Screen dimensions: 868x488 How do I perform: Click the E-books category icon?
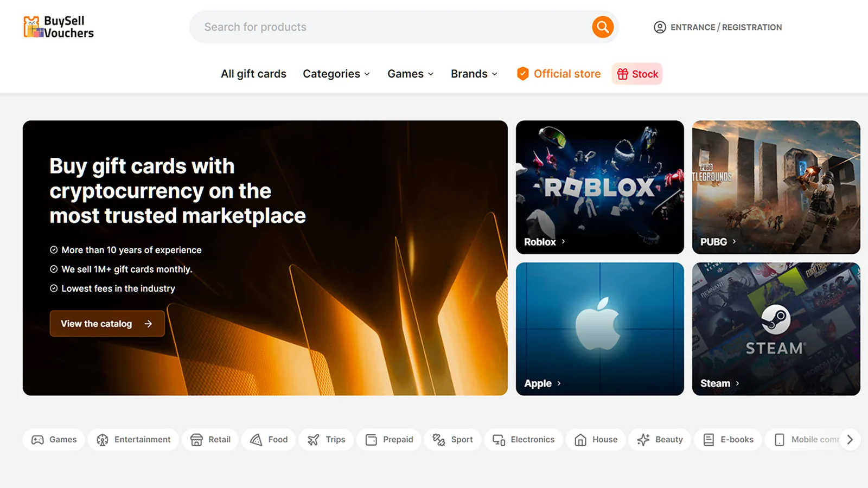click(709, 440)
